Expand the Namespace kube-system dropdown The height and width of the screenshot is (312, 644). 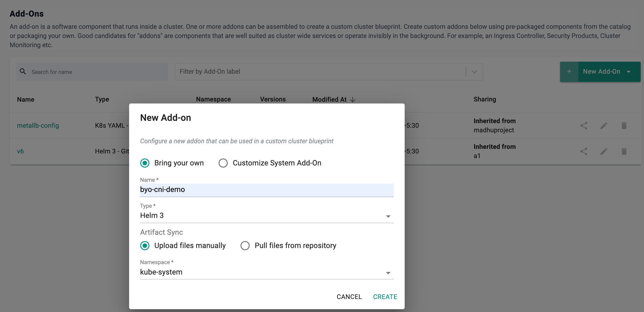[267, 272]
